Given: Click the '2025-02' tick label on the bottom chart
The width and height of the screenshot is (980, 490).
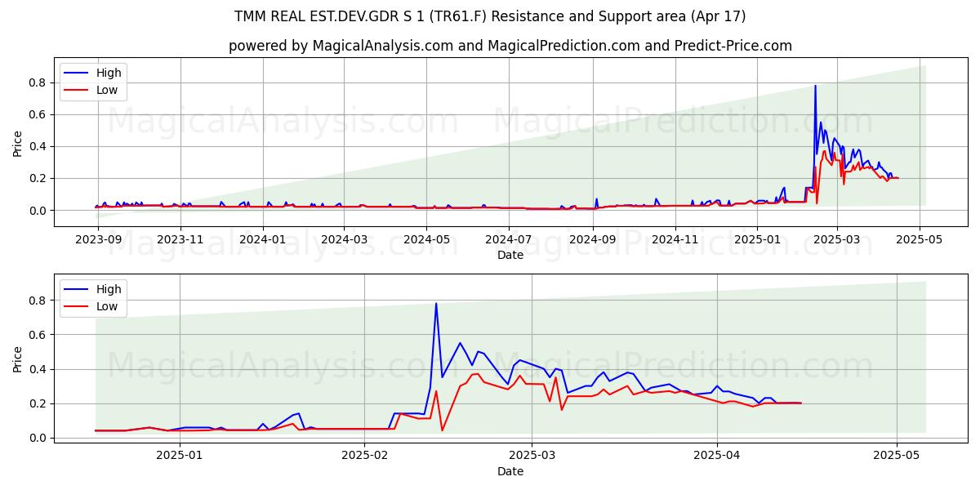Looking at the screenshot, I should point(364,456).
